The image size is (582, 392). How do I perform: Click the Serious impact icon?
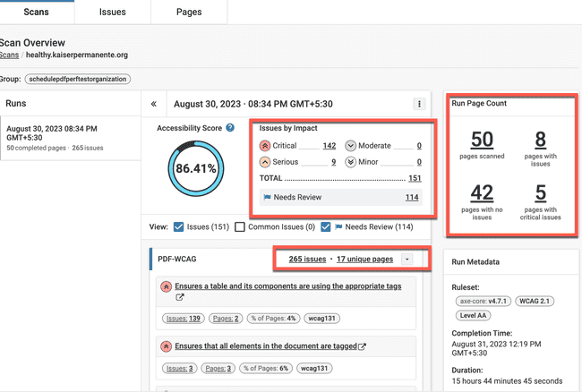(266, 162)
